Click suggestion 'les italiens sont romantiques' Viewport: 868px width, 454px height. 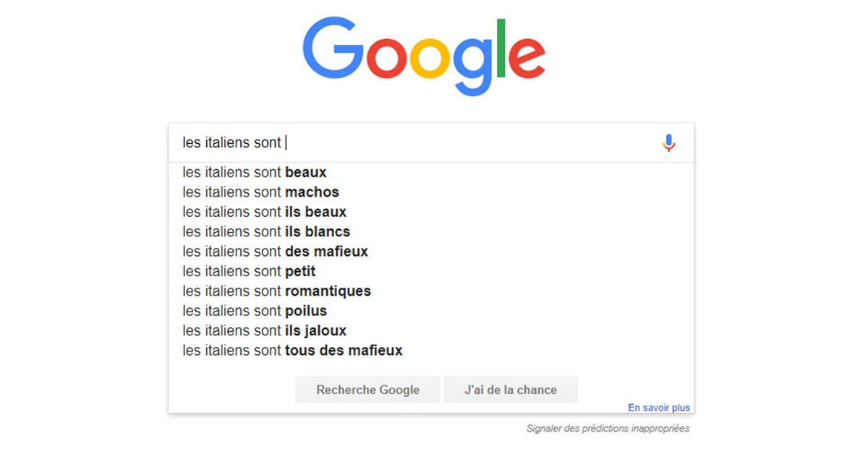(x=276, y=291)
